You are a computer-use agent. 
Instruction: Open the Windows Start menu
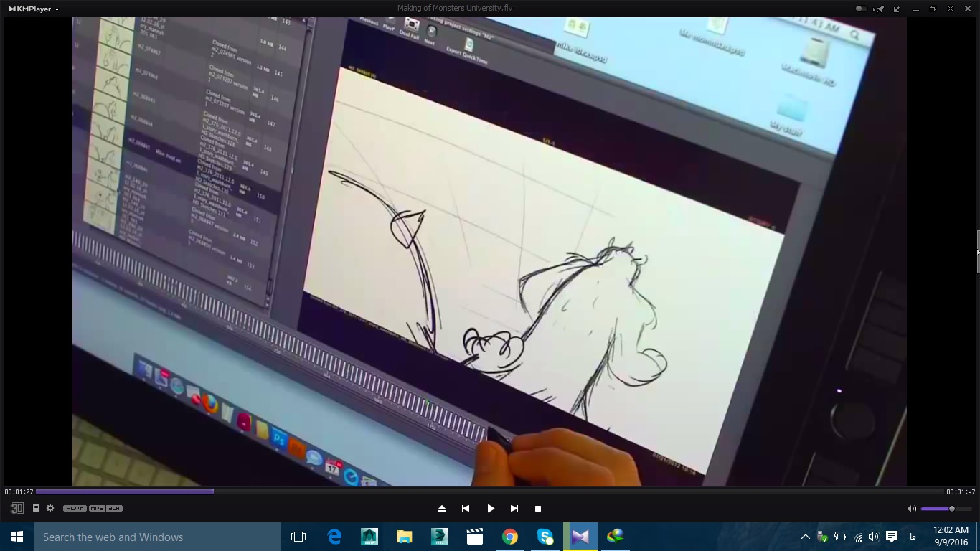[17, 537]
